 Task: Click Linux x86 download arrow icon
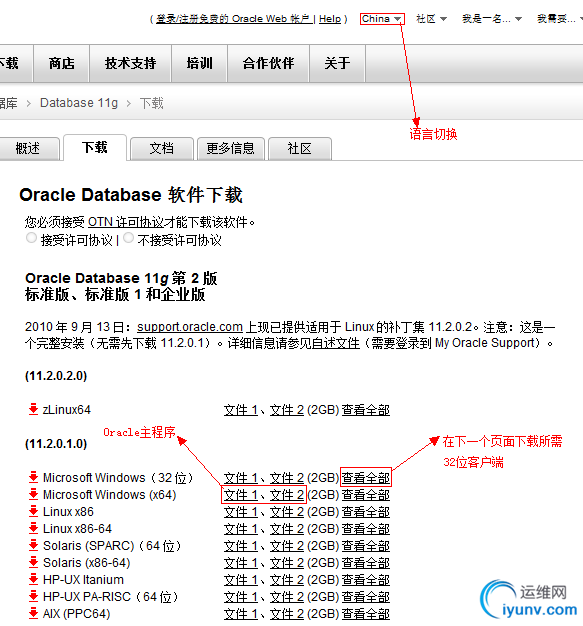click(34, 511)
